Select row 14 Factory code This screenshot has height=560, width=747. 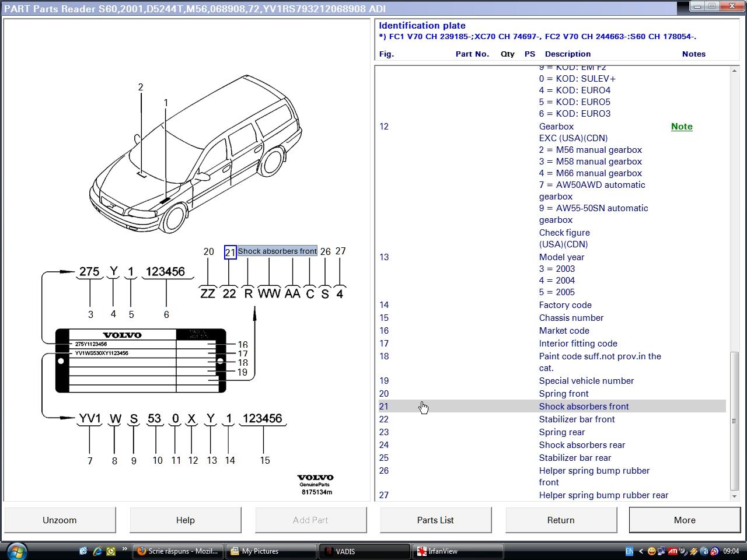[x=552, y=305]
